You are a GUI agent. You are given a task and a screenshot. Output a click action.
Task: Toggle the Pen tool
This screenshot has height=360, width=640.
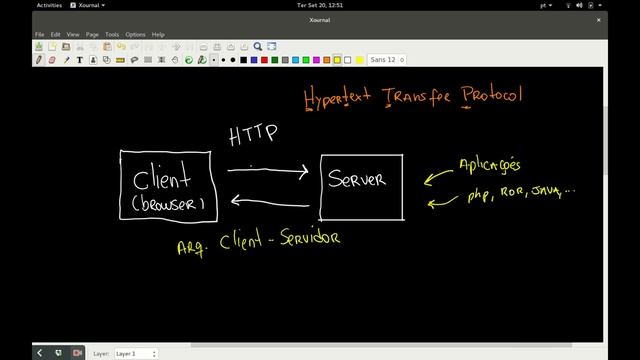(39, 60)
